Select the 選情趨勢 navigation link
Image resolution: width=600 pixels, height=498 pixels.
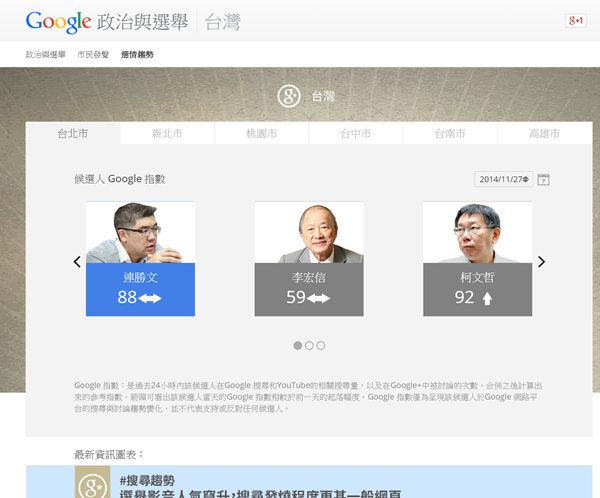[137, 55]
